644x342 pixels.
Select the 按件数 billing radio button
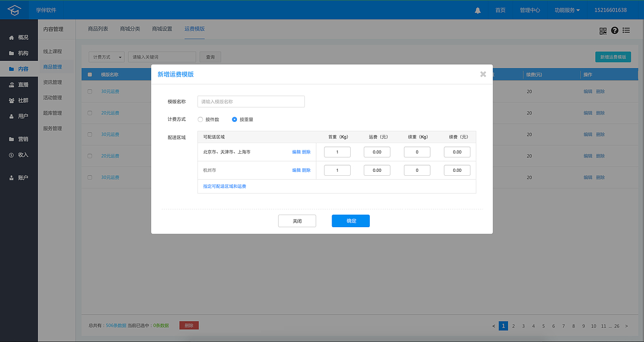[199, 119]
